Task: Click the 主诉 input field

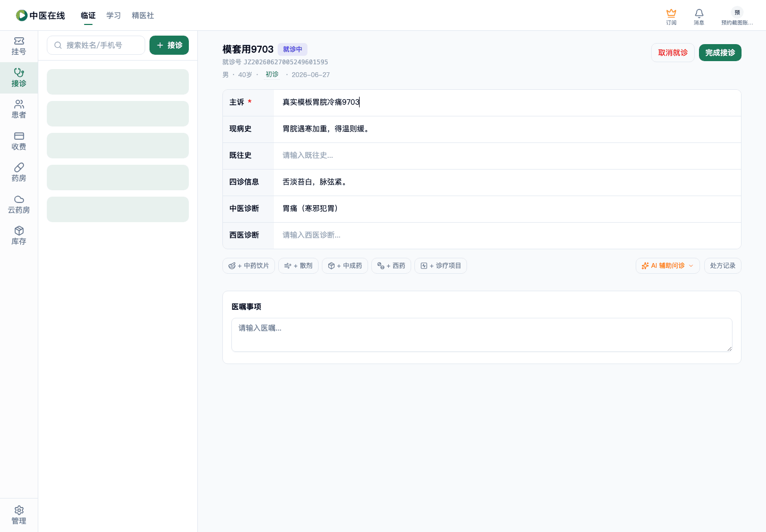Action: pyautogui.click(x=507, y=102)
